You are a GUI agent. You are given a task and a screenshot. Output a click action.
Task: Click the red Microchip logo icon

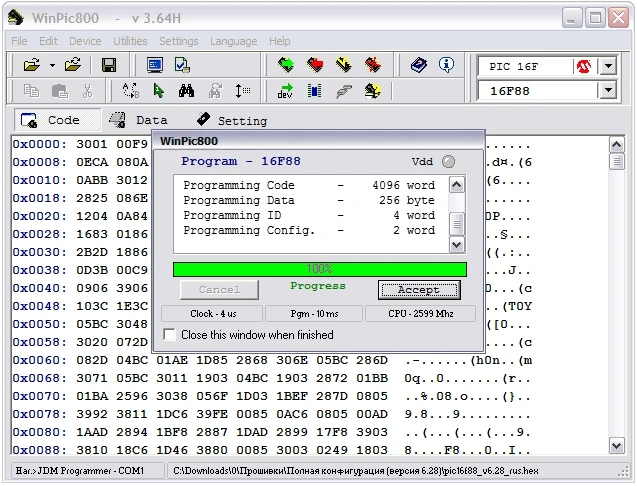pyautogui.click(x=584, y=66)
